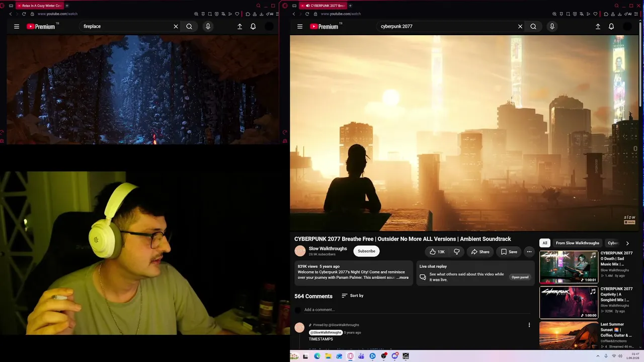The height and width of the screenshot is (362, 644).
Task: Clear the 'cyberpunk 2077' search text
Action: pyautogui.click(x=520, y=27)
